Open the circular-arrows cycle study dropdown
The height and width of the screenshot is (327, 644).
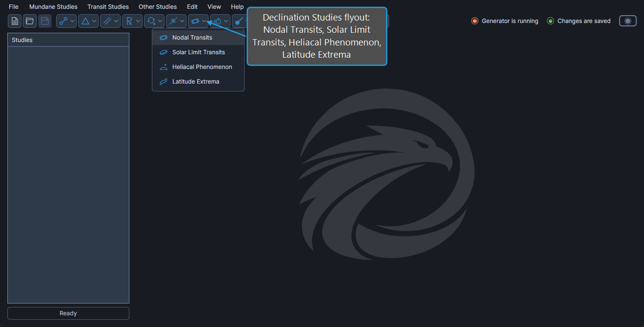coord(154,21)
